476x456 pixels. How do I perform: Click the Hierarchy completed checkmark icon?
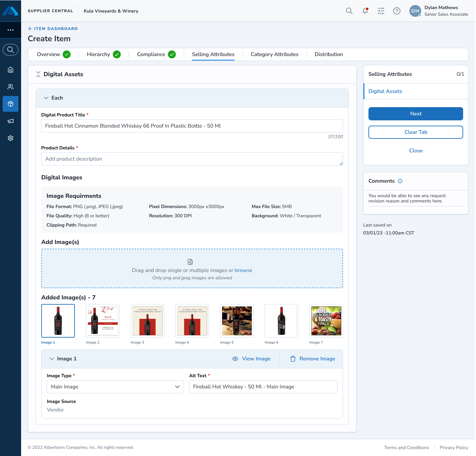117,54
